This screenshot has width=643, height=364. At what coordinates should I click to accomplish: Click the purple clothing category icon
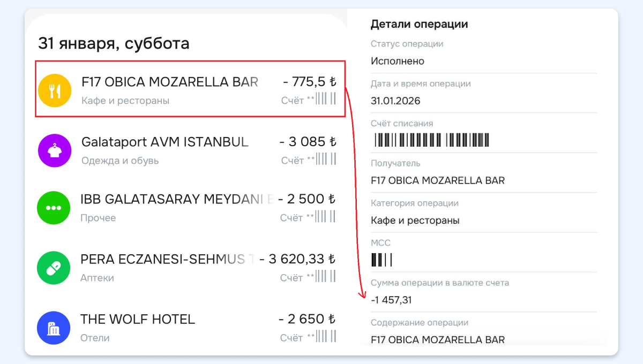click(55, 150)
